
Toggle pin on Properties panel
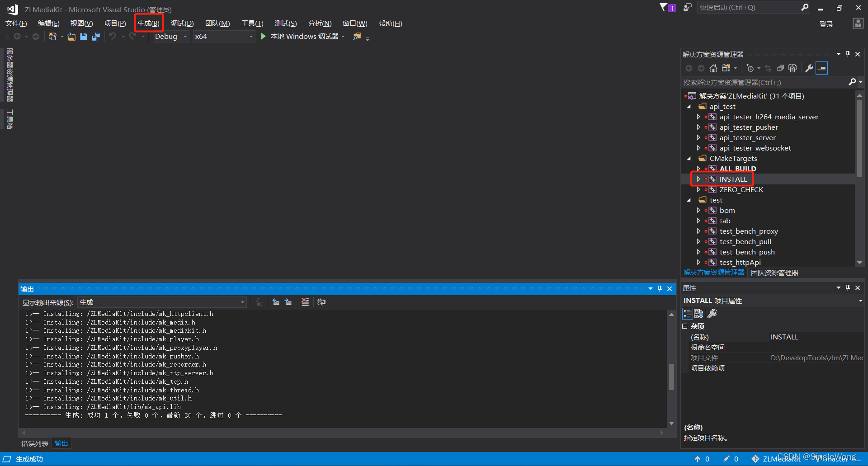click(x=848, y=288)
